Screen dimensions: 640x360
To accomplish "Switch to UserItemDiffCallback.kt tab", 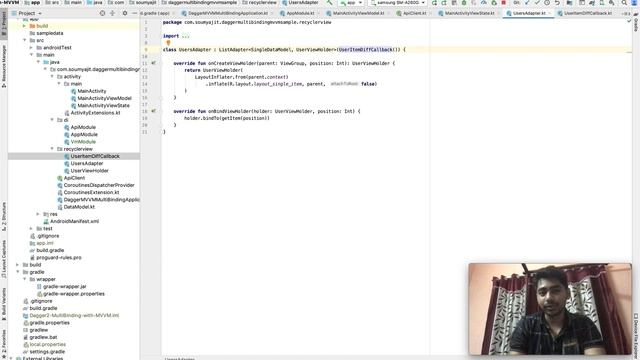I will [x=586, y=13].
